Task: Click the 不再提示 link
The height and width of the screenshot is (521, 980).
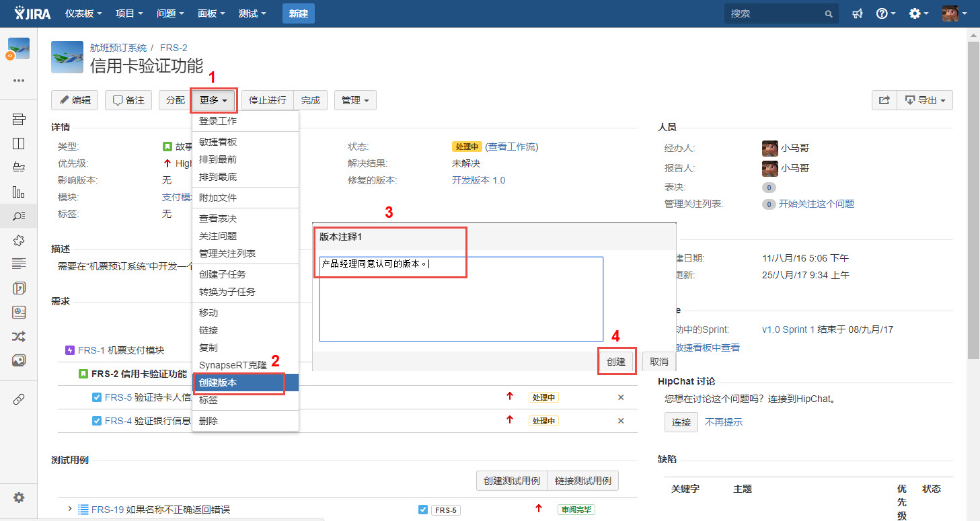Action: (724, 422)
